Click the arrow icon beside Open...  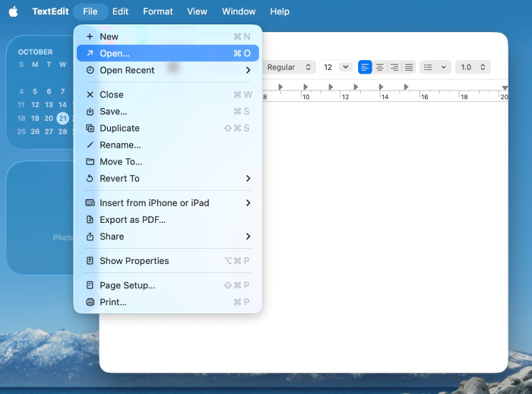pos(90,53)
